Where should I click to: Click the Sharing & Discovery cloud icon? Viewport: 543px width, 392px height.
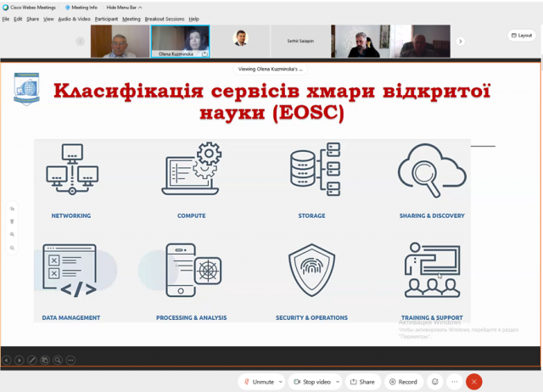[432, 171]
